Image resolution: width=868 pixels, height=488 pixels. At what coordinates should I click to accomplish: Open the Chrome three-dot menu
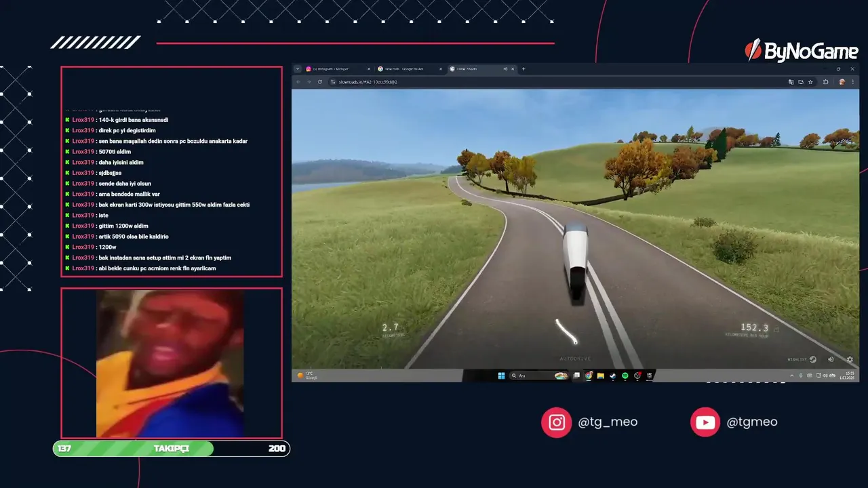coord(852,82)
